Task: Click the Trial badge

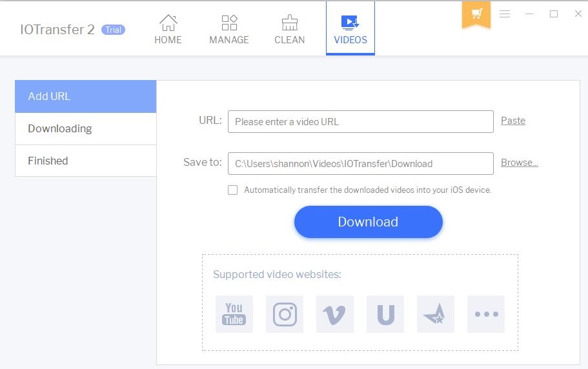Action: pos(113,30)
